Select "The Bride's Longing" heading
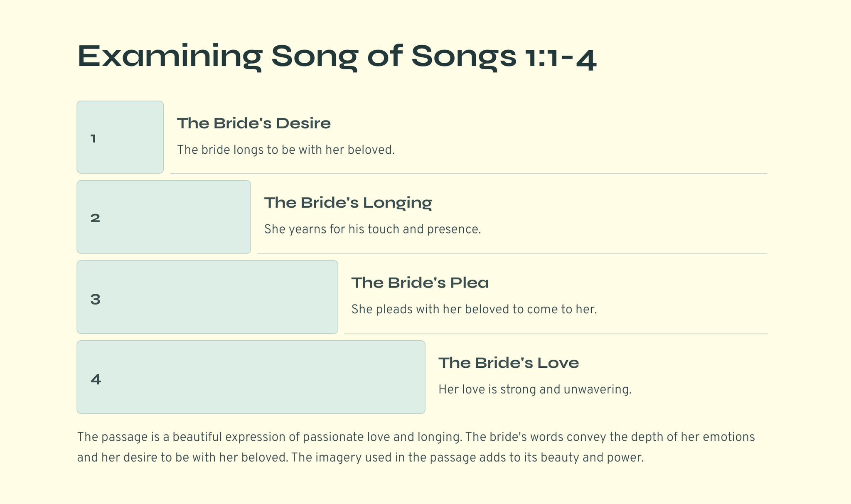This screenshot has height=504, width=851. 348,203
